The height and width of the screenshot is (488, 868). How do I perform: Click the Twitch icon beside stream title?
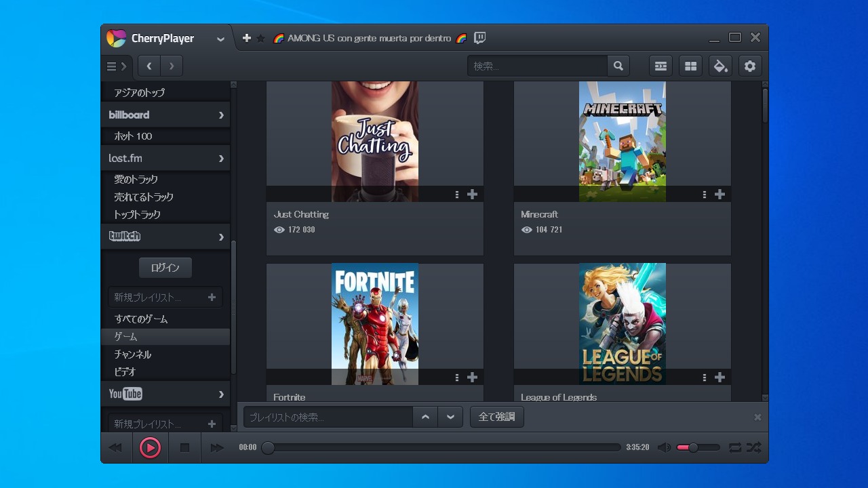pos(479,39)
